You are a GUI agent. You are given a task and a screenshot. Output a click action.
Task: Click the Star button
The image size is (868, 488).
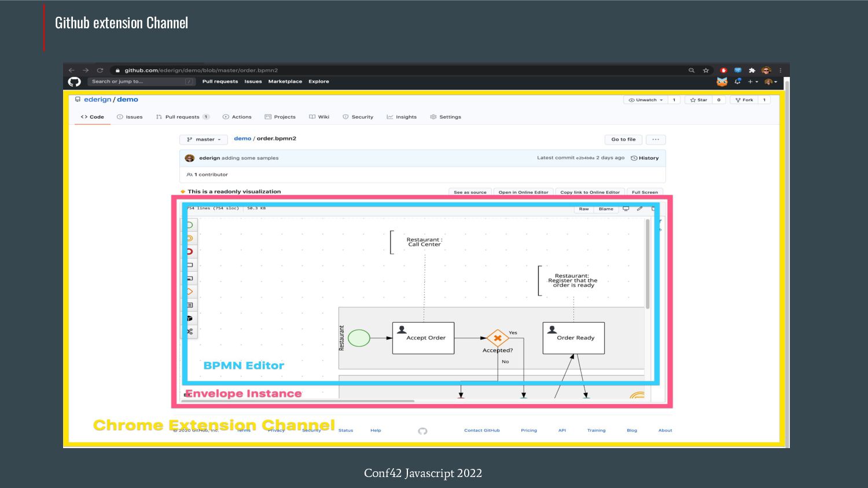click(698, 100)
